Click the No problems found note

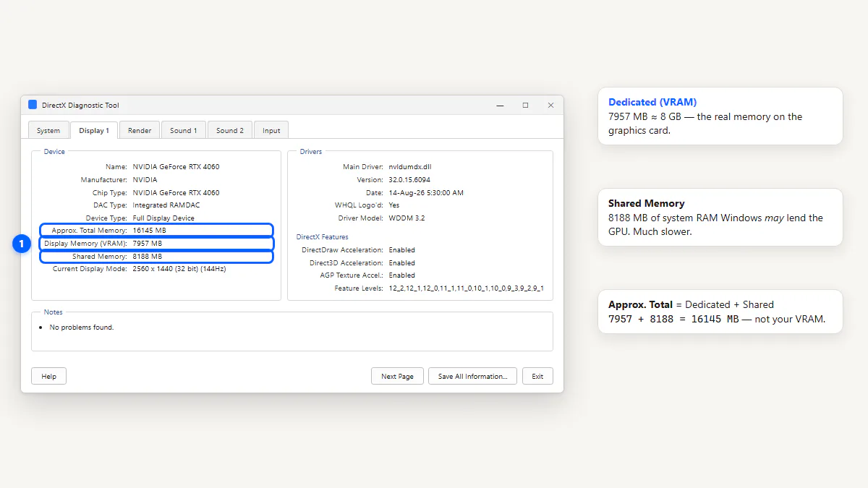click(x=81, y=327)
